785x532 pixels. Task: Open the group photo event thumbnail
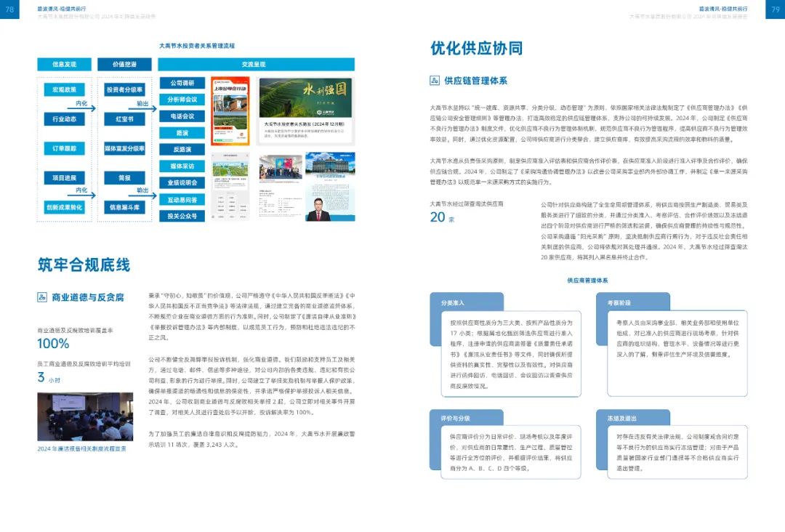[x=281, y=168]
